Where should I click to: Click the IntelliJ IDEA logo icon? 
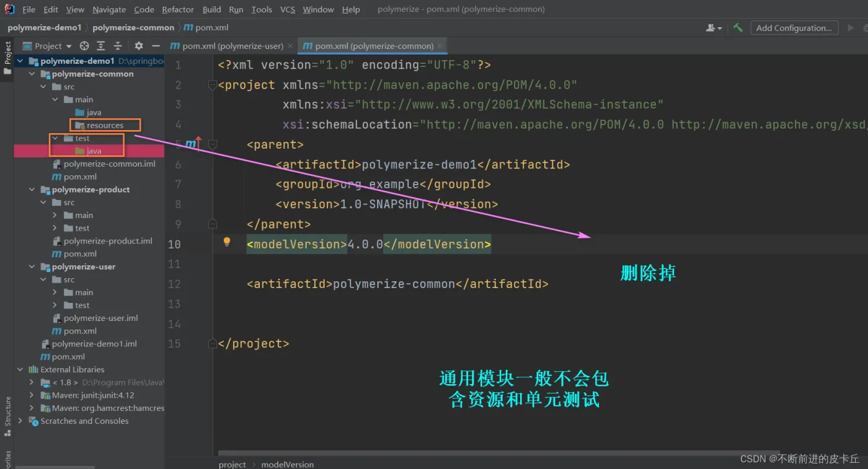coord(9,9)
